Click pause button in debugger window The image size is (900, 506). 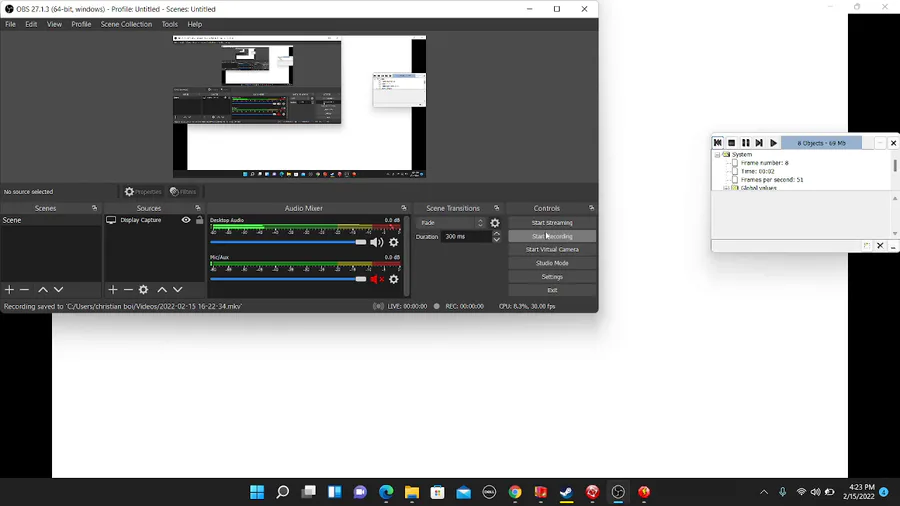pos(745,143)
